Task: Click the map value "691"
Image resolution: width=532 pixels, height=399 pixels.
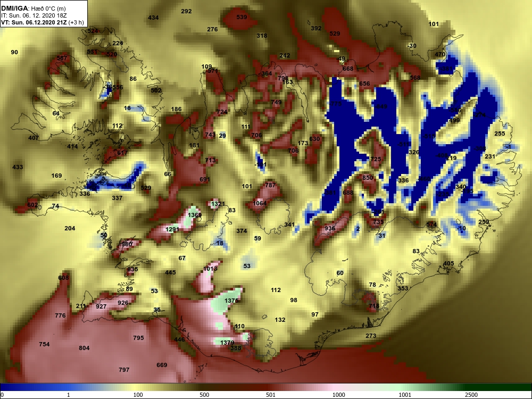Action: pyautogui.click(x=205, y=179)
